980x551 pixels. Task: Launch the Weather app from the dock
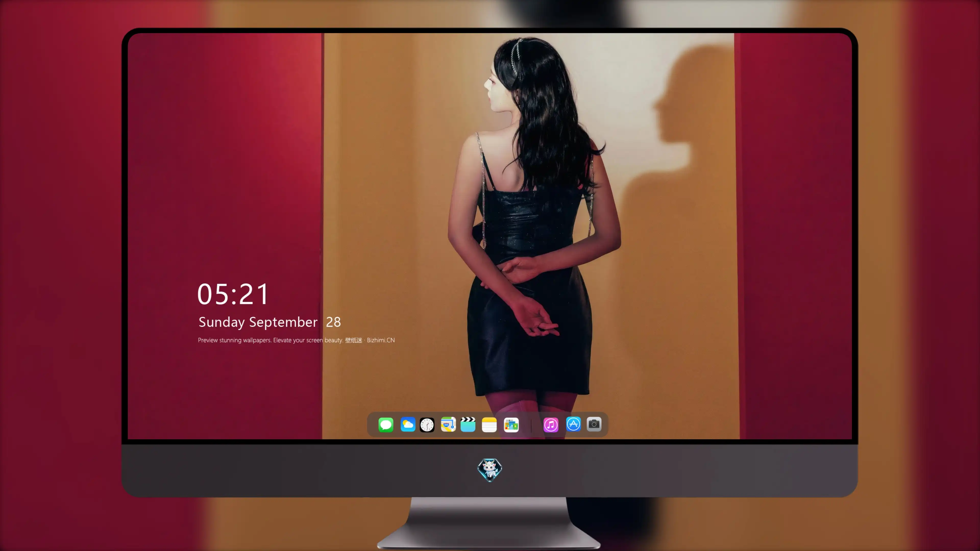pos(408,424)
